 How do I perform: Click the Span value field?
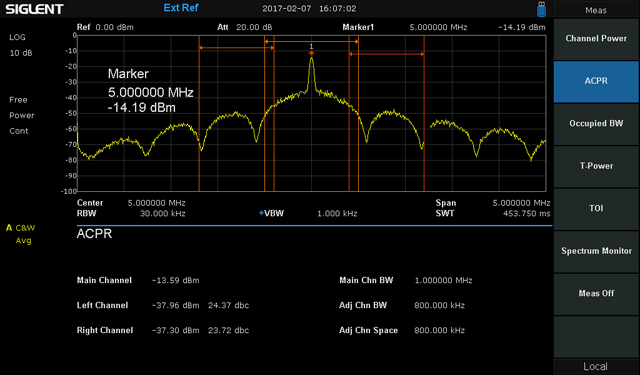click(521, 203)
